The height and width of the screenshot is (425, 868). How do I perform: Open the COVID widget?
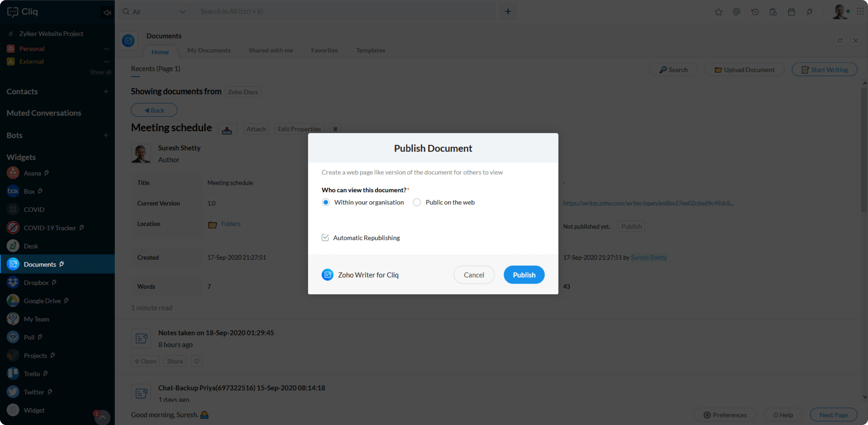click(x=34, y=209)
